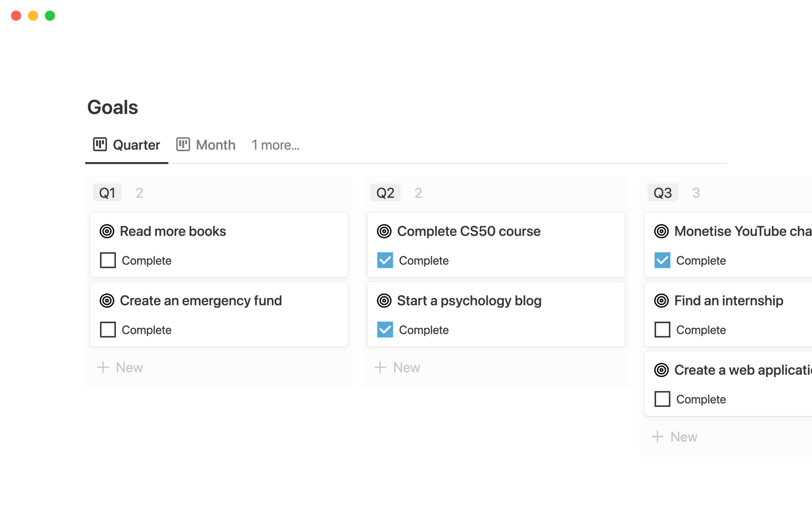This screenshot has height=508, width=812.
Task: Click target icon on Monetise YouTube card
Action: click(661, 231)
